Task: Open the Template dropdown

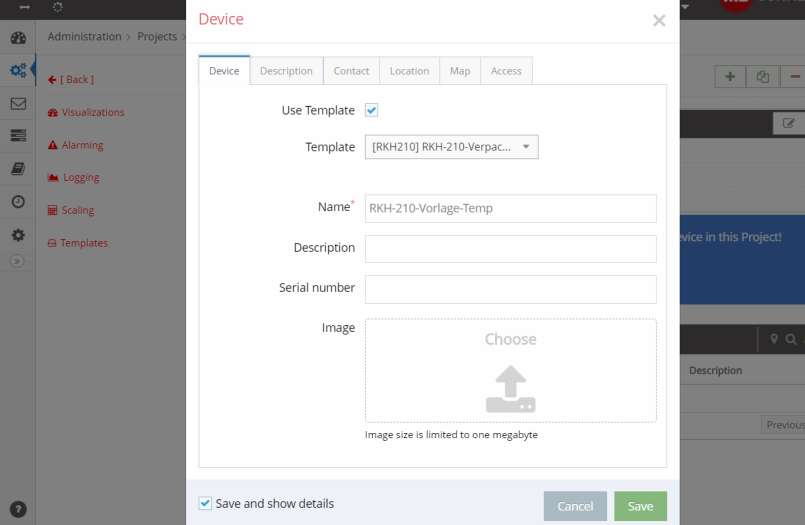Action: tap(451, 147)
